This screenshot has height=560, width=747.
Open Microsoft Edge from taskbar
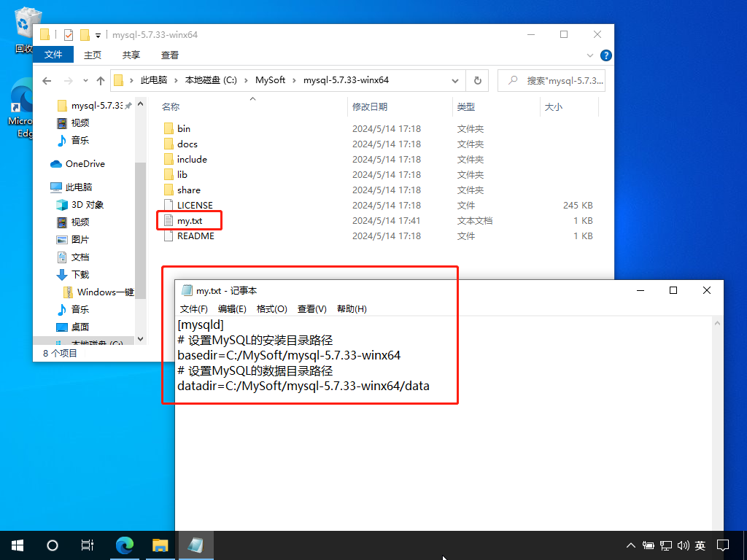(125, 545)
